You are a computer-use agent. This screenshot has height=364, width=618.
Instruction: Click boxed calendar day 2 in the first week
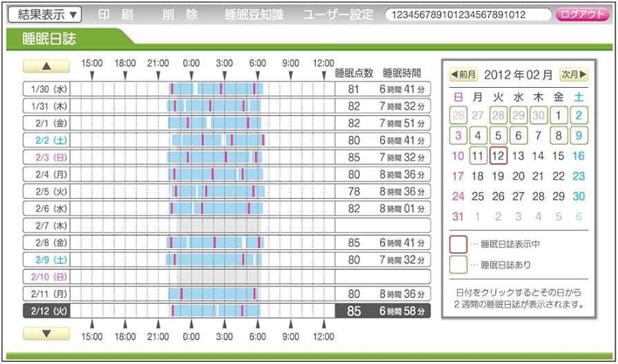579,115
